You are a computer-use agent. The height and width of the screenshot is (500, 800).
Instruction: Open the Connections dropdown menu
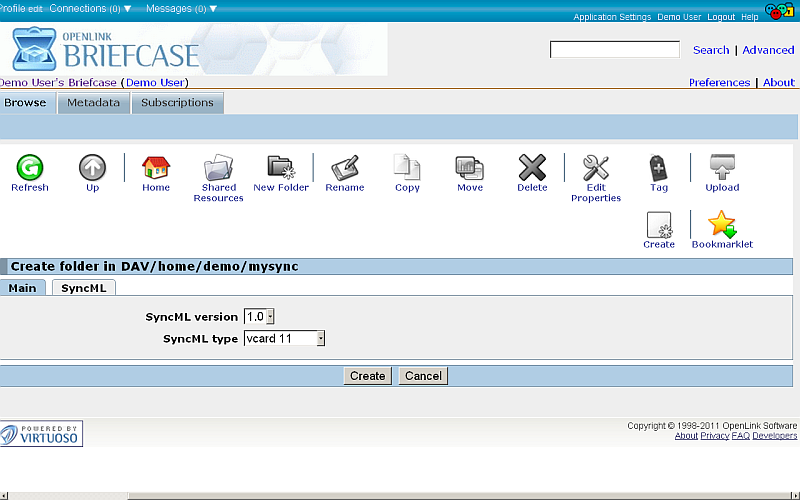91,8
